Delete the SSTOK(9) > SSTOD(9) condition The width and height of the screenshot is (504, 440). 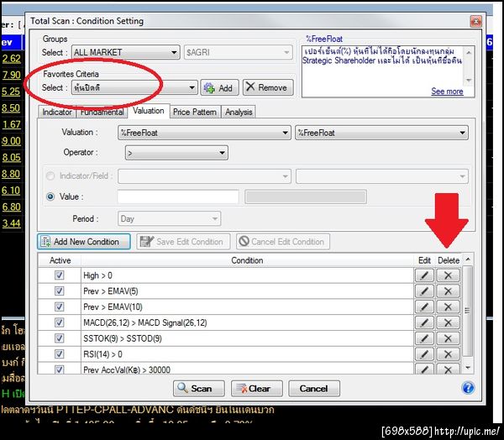pos(448,338)
